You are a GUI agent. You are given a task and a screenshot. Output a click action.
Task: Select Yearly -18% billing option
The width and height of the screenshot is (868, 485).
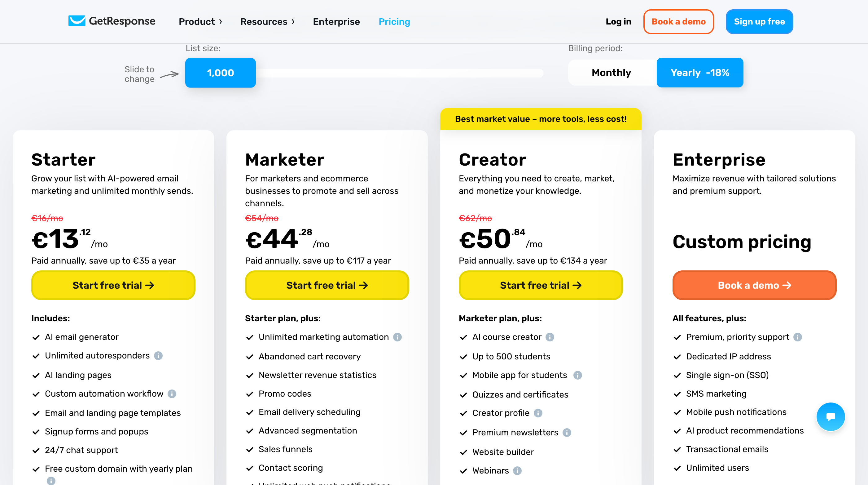pyautogui.click(x=699, y=73)
